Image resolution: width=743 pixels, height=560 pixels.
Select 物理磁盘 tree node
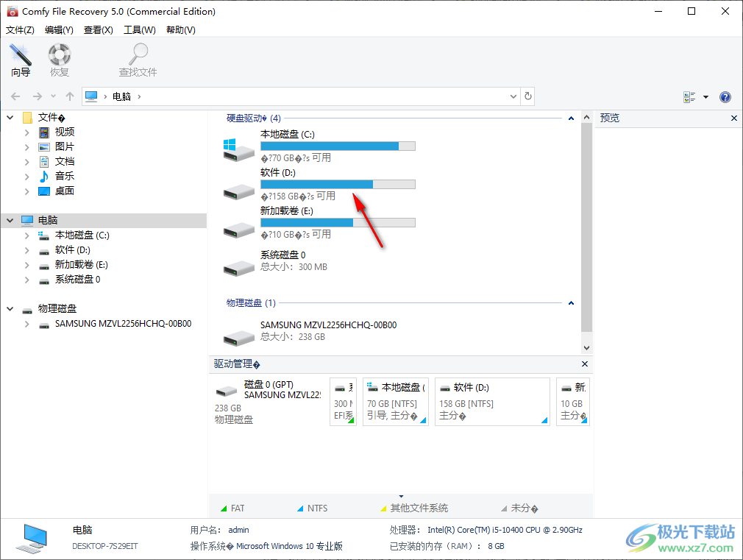[57, 308]
